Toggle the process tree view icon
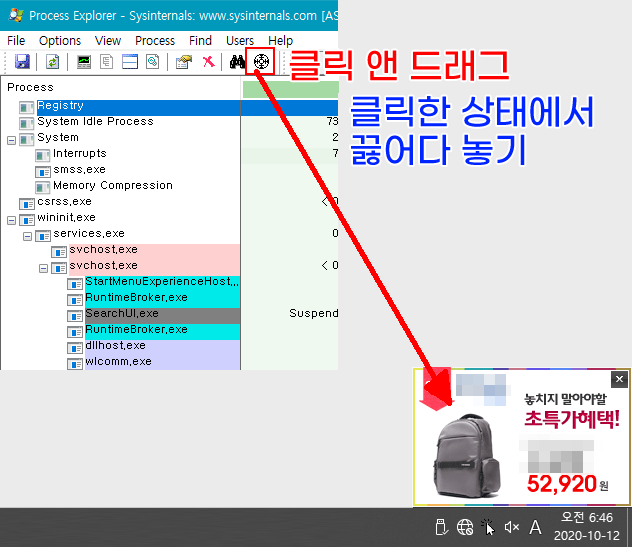Viewport: 632px width, 547px height. click(106, 62)
